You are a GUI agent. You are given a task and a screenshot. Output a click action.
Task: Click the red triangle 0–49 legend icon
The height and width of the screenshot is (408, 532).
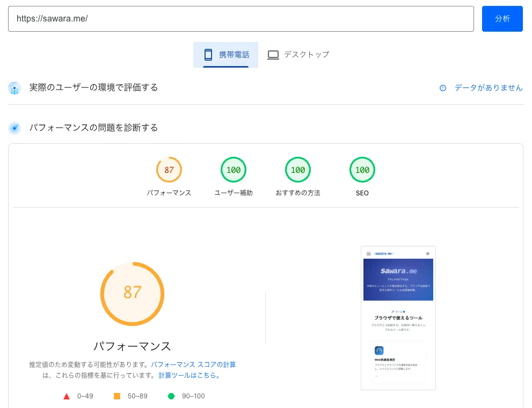(x=67, y=396)
